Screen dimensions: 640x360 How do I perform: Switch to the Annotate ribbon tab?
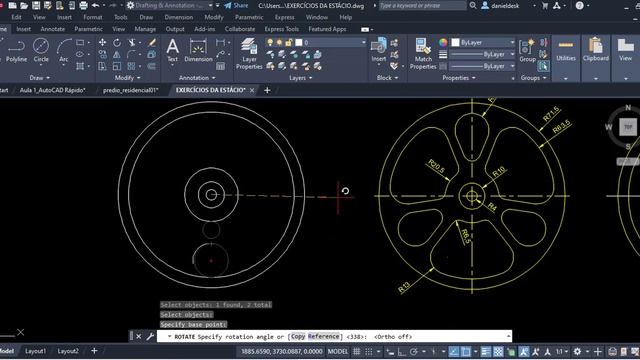pyautogui.click(x=52, y=29)
